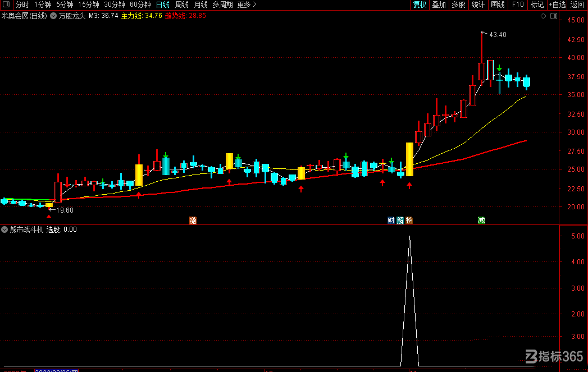This screenshot has height=372, width=588.
Task: Click the 45.00 price axis label
Action: pos(576,20)
